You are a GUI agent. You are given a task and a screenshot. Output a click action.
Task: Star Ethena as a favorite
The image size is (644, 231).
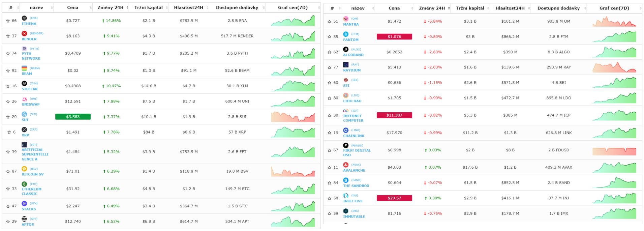tap(8, 21)
